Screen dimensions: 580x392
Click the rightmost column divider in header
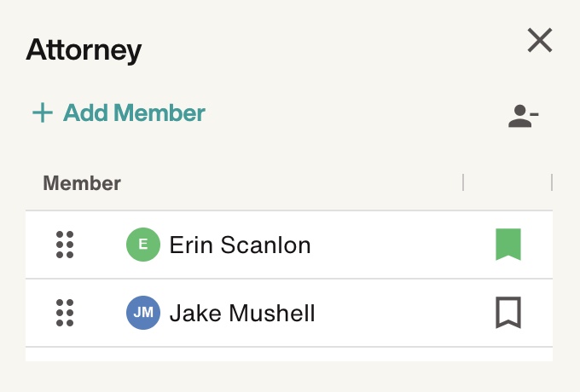point(552,182)
